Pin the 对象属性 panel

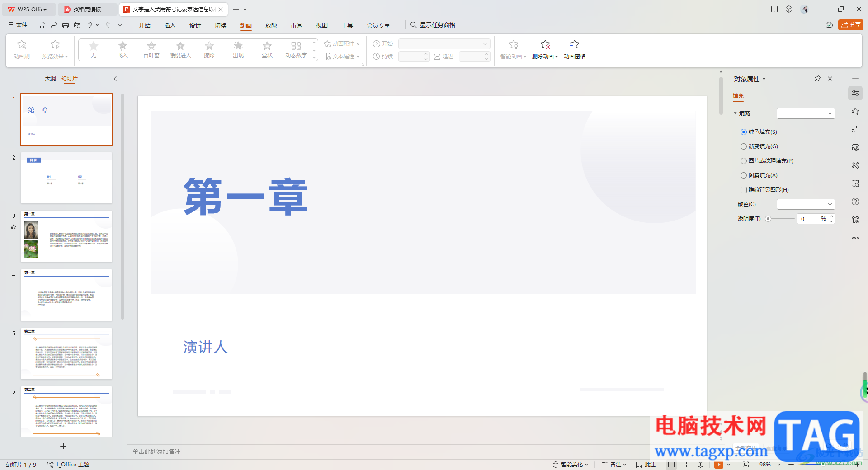817,79
